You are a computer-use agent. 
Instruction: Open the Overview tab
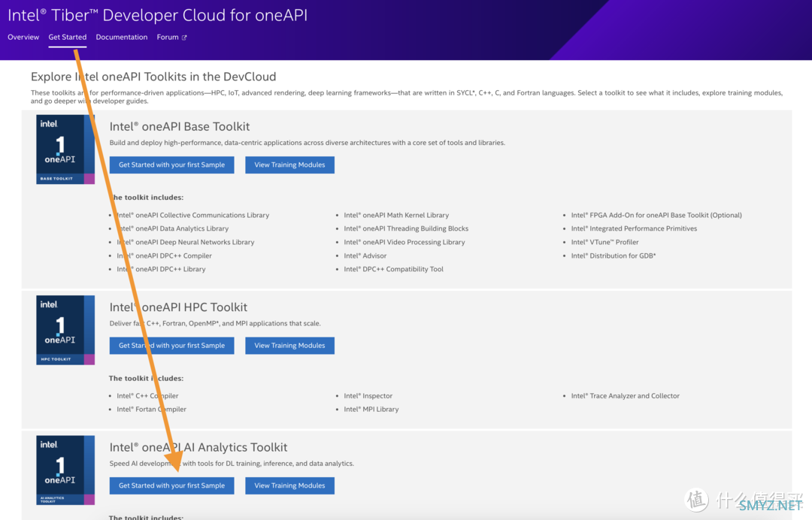pyautogui.click(x=23, y=38)
